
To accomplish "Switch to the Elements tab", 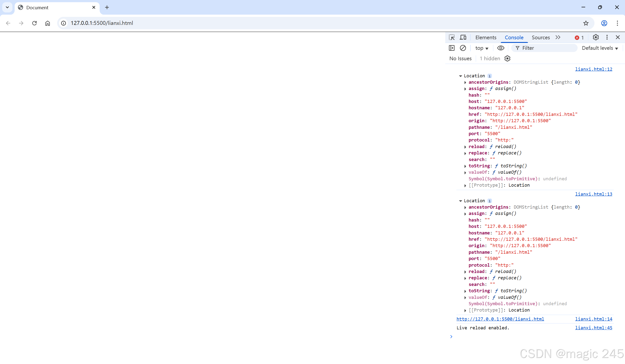I will (x=486, y=37).
